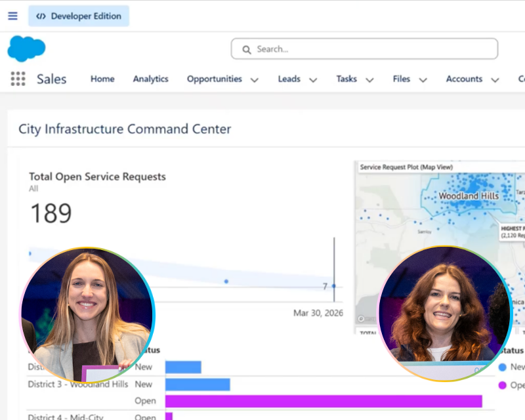This screenshot has width=525, height=420.
Task: Click the map's HIGHEST tooltip callout
Action: tap(512, 232)
